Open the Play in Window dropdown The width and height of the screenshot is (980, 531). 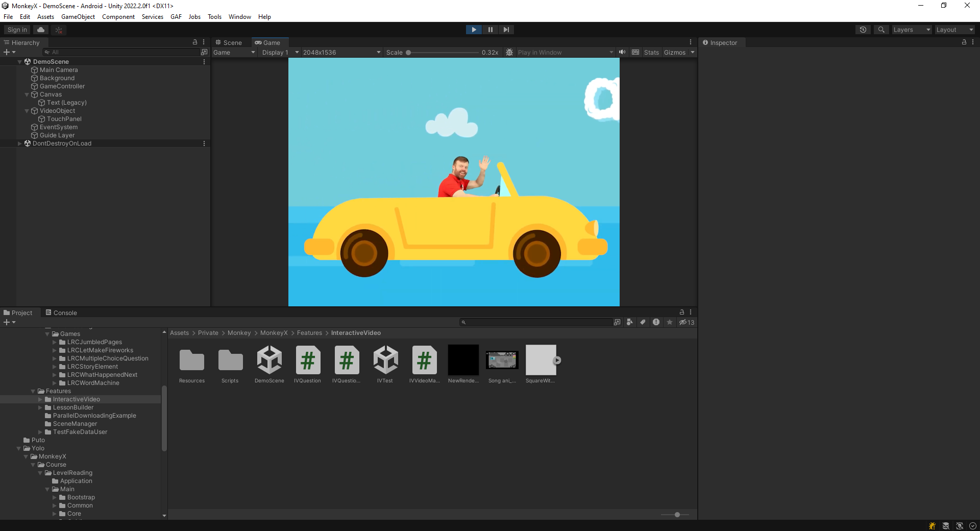click(x=565, y=52)
